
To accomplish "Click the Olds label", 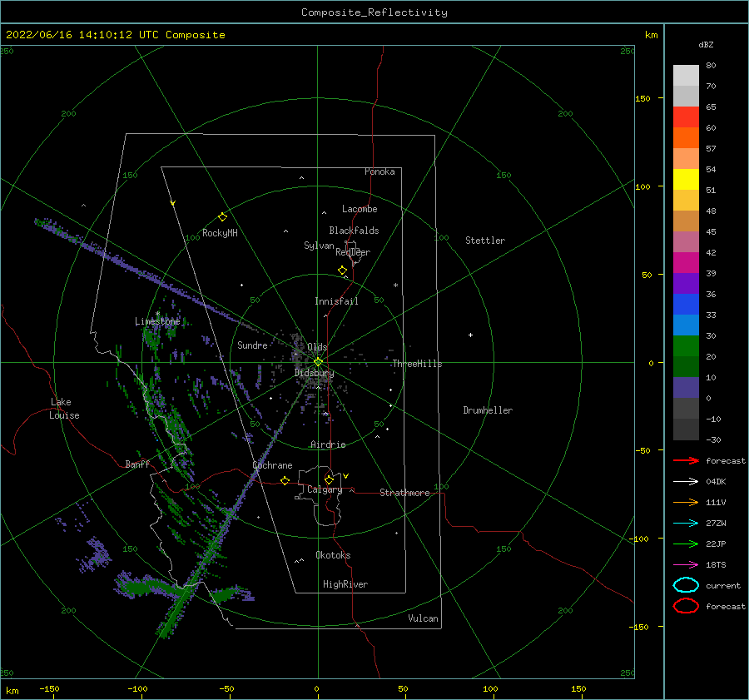I will pos(317,347).
